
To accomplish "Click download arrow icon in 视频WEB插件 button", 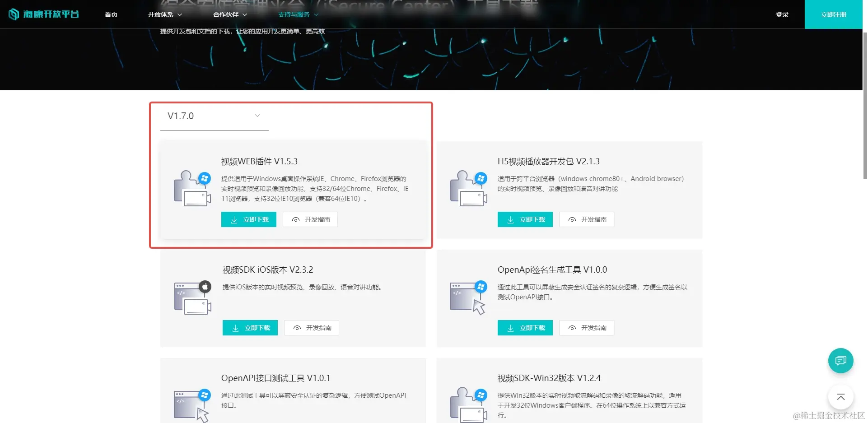I will pos(234,220).
